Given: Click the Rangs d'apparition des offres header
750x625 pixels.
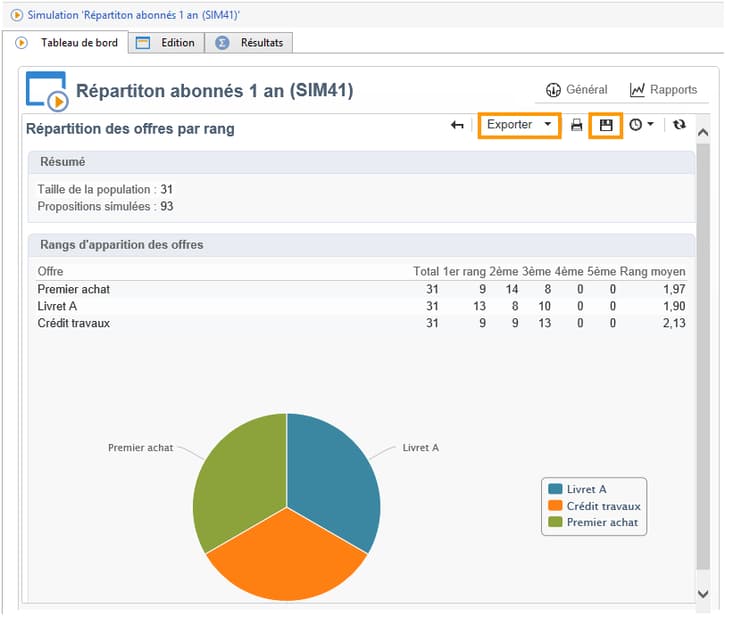Looking at the screenshot, I should click(x=361, y=245).
